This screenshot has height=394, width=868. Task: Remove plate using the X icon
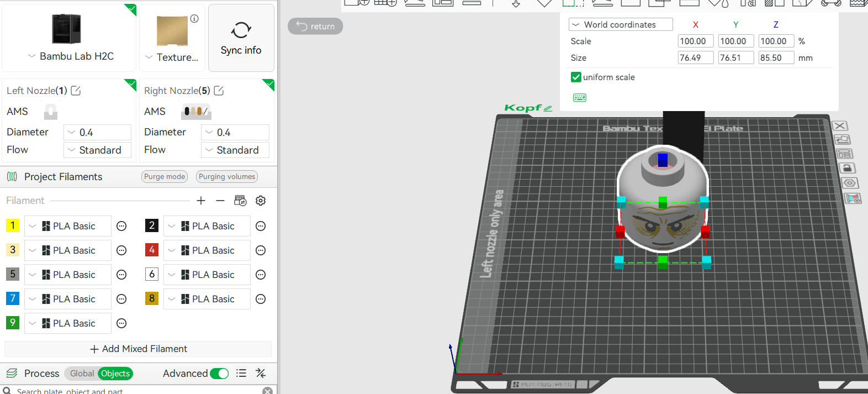pyautogui.click(x=840, y=126)
